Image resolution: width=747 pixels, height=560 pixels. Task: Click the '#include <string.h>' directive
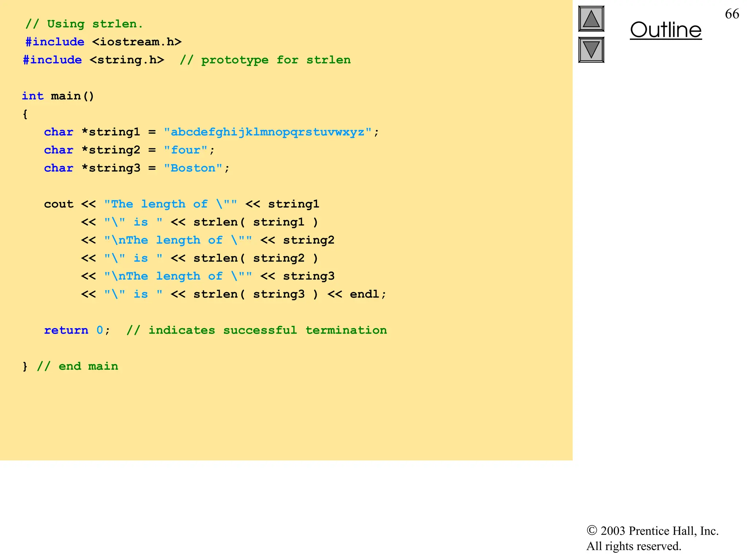coord(93,60)
